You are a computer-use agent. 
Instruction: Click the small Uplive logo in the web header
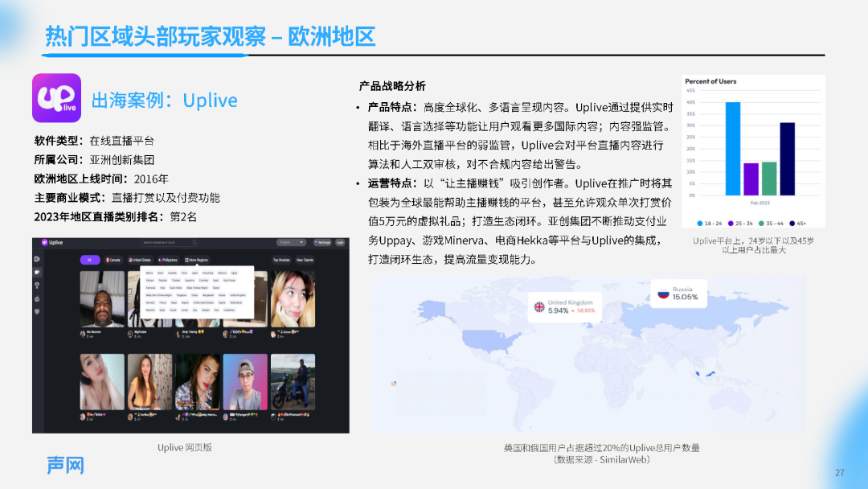pos(45,243)
